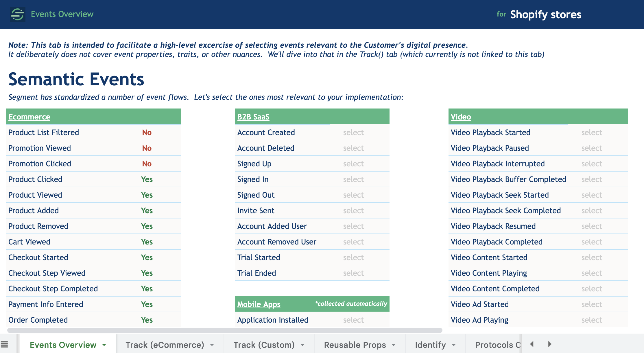Click the select cell for Video Playback Seek Started
The height and width of the screenshot is (353, 644).
point(592,195)
